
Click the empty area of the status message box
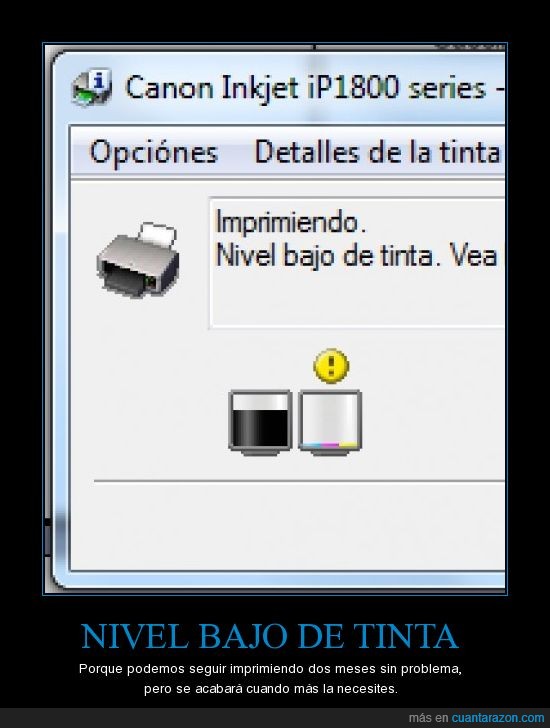point(356,299)
